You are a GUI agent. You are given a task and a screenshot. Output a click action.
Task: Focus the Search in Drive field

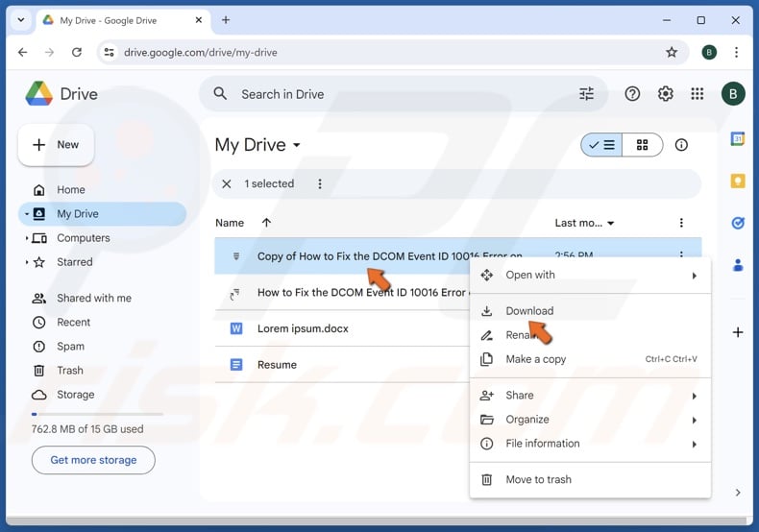(403, 94)
